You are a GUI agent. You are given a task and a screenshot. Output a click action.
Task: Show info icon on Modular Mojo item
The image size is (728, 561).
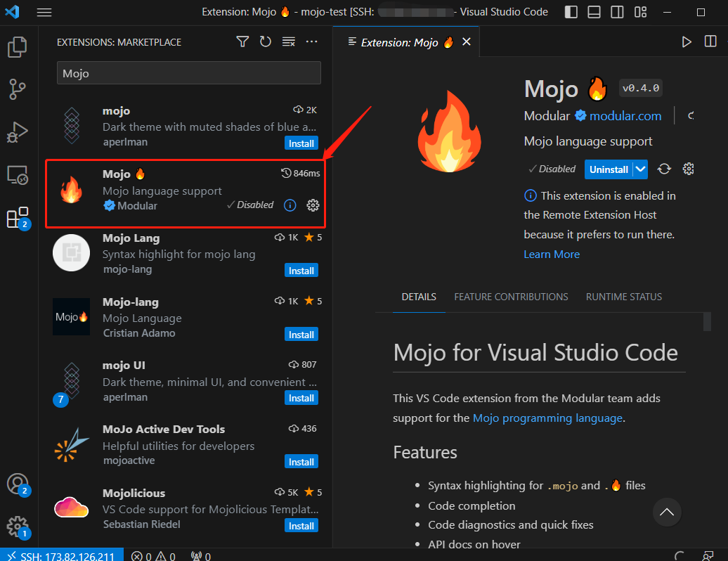(x=290, y=205)
